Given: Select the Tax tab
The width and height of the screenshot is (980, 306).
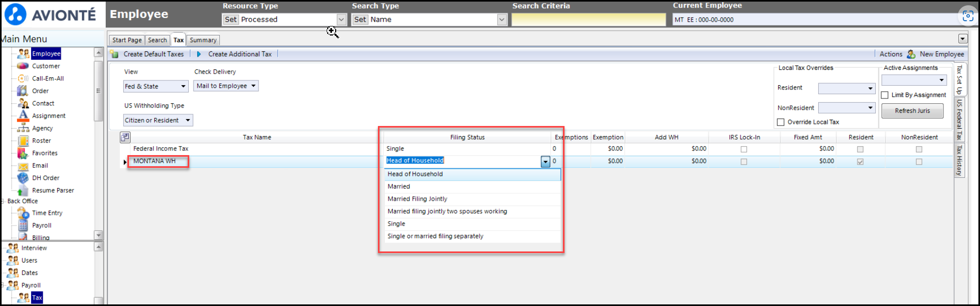Looking at the screenshot, I should (x=179, y=40).
